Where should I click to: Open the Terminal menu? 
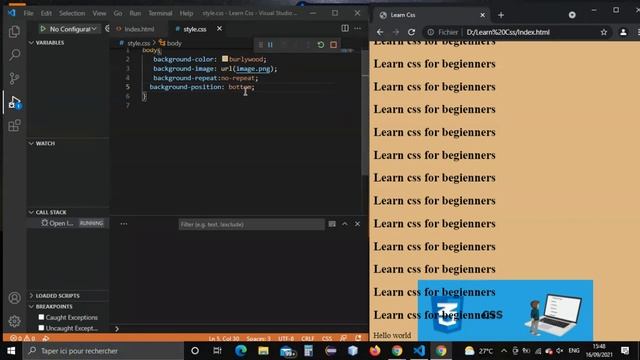[x=160, y=13]
